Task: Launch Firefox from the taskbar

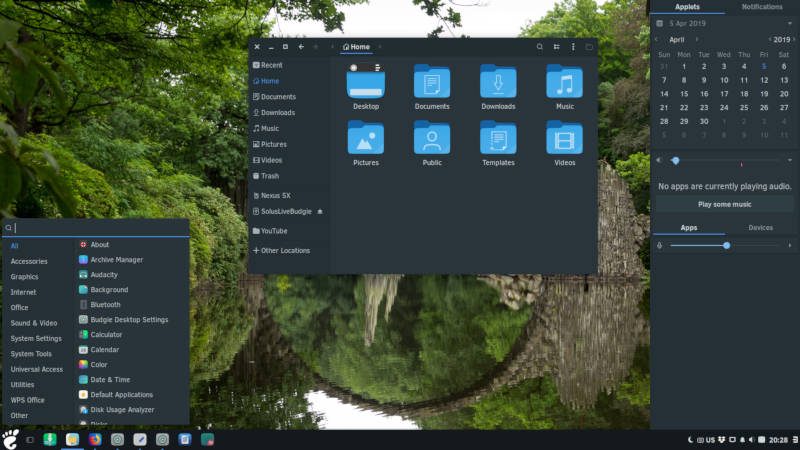Action: 95,439
